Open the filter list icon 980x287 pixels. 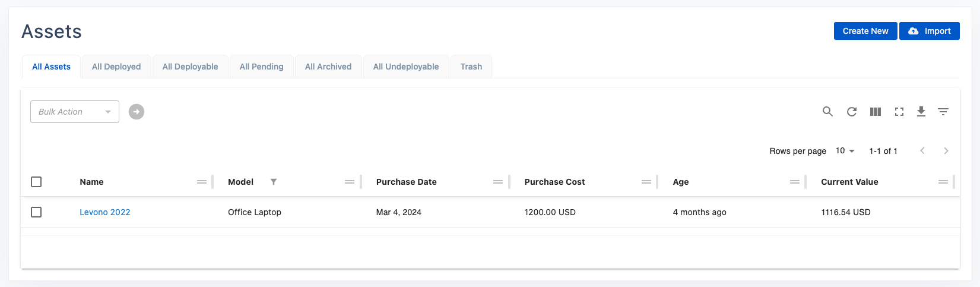[943, 112]
